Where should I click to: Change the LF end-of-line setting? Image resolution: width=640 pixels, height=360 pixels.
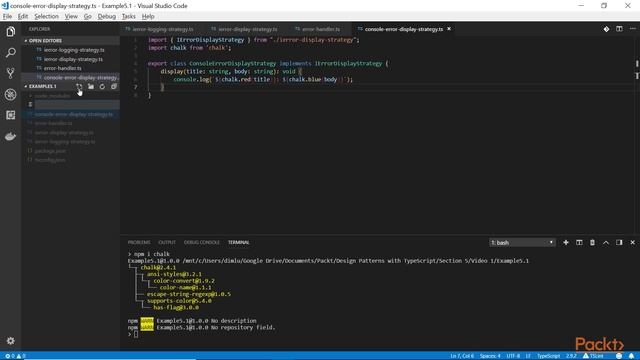pos(528,356)
